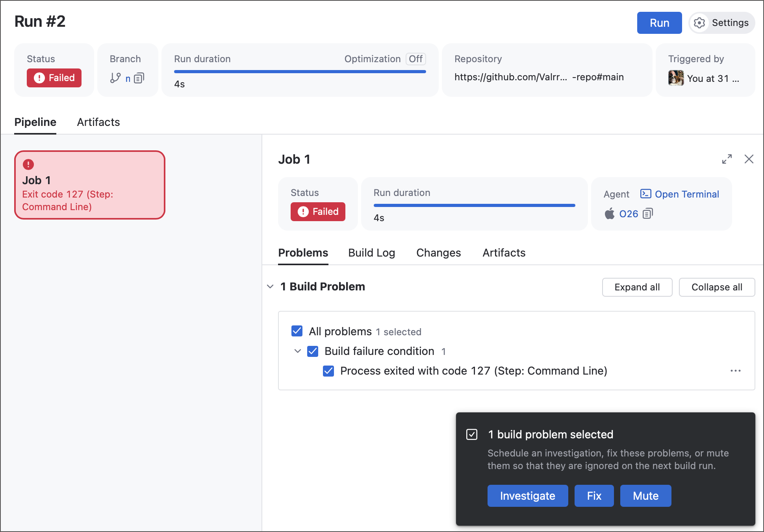The height and width of the screenshot is (532, 764).
Task: Open the ellipsis menu beside the problem
Action: point(736,371)
